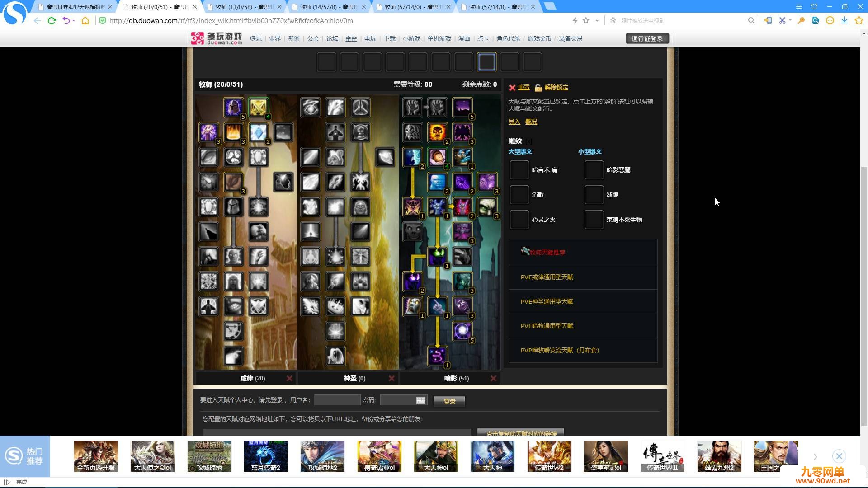Click the address bar URL field
The height and width of the screenshot is (488, 868).
tap(335, 20)
